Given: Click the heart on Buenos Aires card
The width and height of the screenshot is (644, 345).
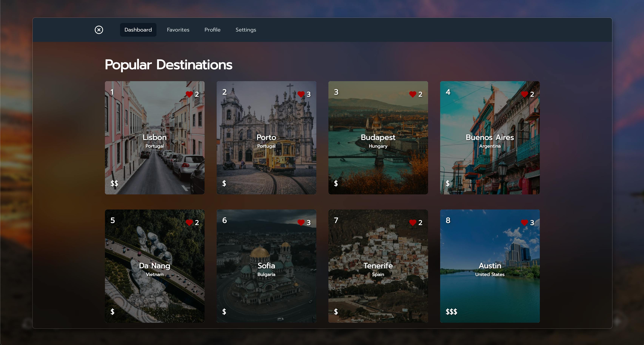Looking at the screenshot, I should pyautogui.click(x=525, y=94).
